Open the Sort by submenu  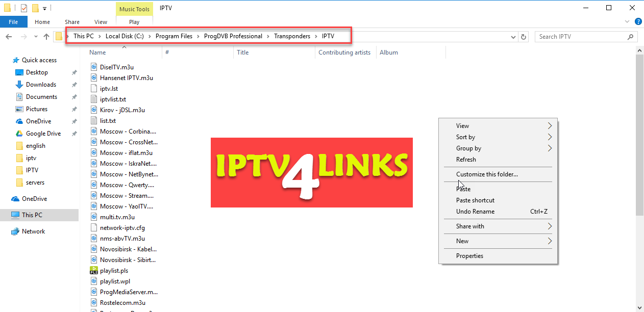click(498, 137)
